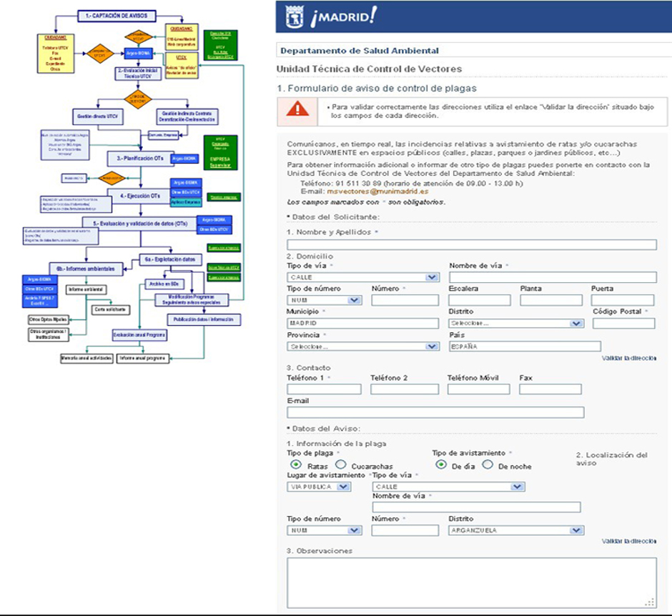Open the Distrito dropdown showing Seleccione
The height and width of the screenshot is (616, 672).
[x=515, y=324]
